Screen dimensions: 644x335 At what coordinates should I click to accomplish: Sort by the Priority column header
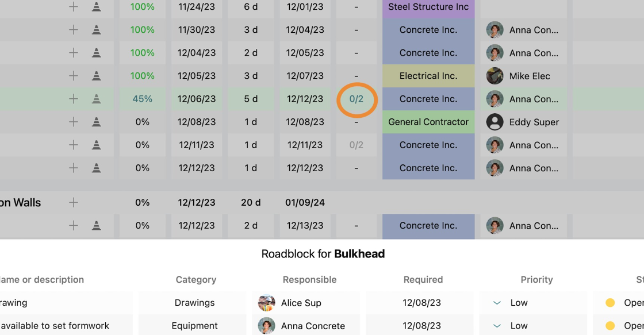pyautogui.click(x=536, y=280)
